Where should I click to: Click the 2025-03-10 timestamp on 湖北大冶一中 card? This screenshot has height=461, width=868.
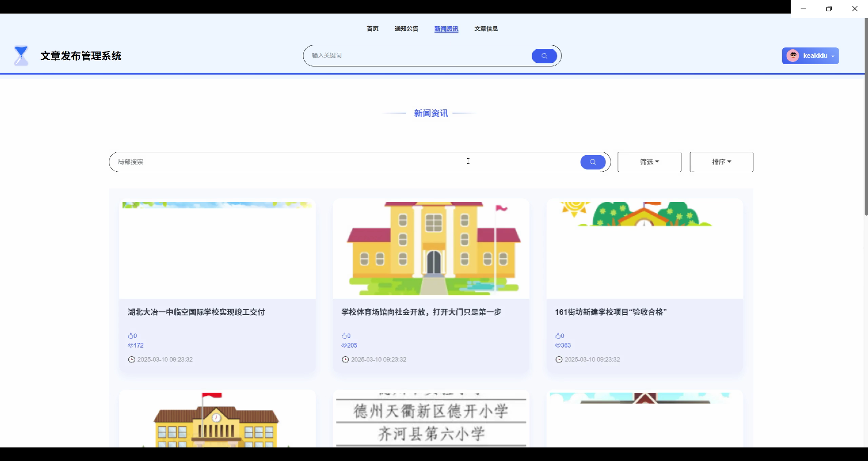[x=165, y=360]
